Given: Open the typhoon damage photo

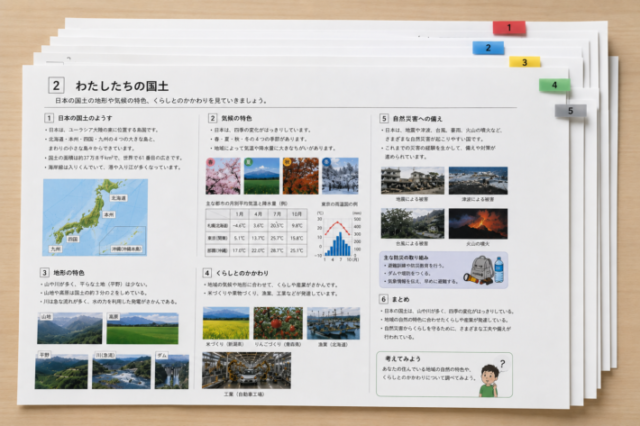Looking at the screenshot, I should pos(413,224).
